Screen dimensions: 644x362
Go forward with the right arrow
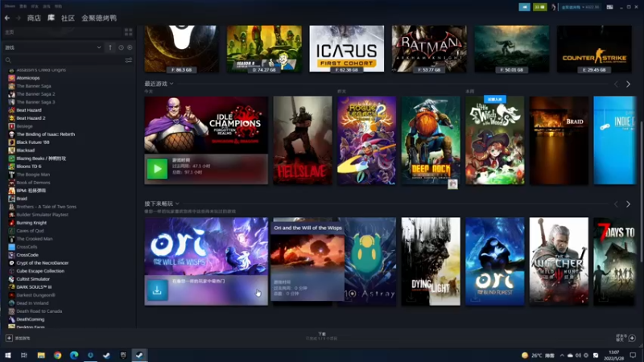coord(18,18)
